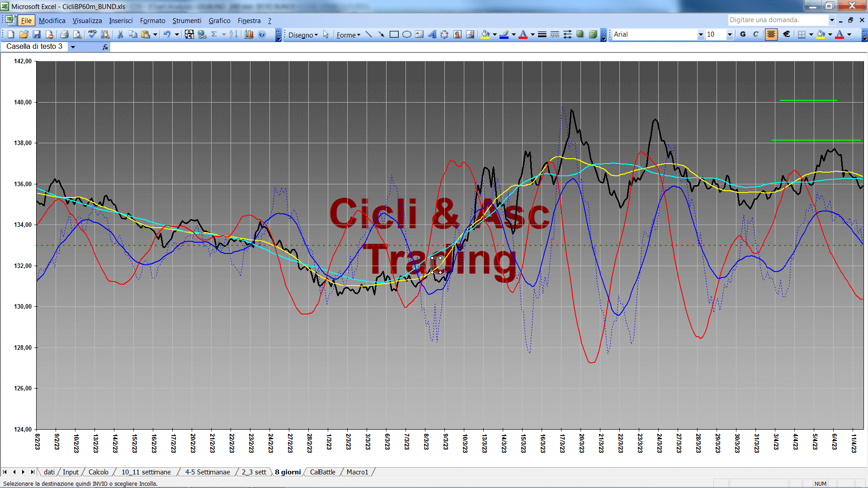Run the ABC spell check icon

(92, 34)
